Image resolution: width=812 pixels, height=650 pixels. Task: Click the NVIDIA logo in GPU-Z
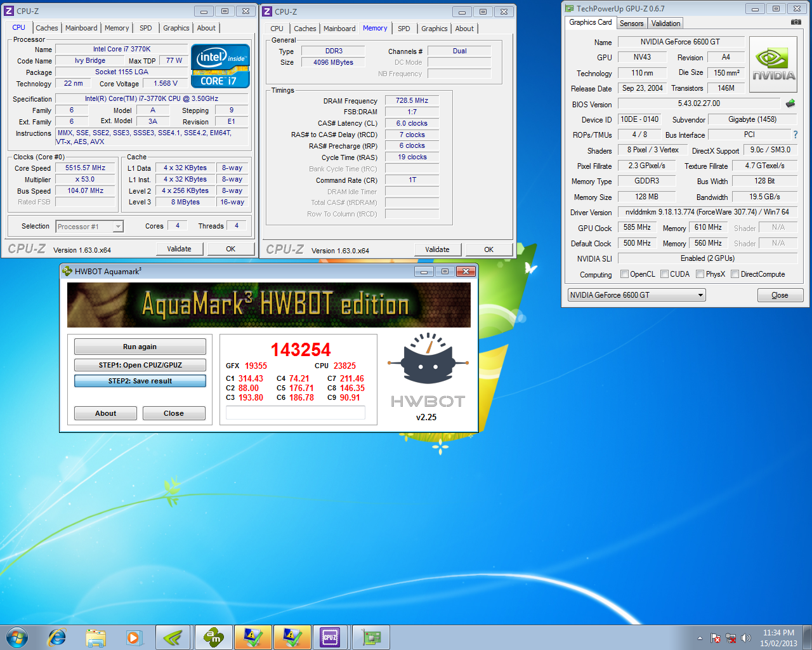point(773,64)
